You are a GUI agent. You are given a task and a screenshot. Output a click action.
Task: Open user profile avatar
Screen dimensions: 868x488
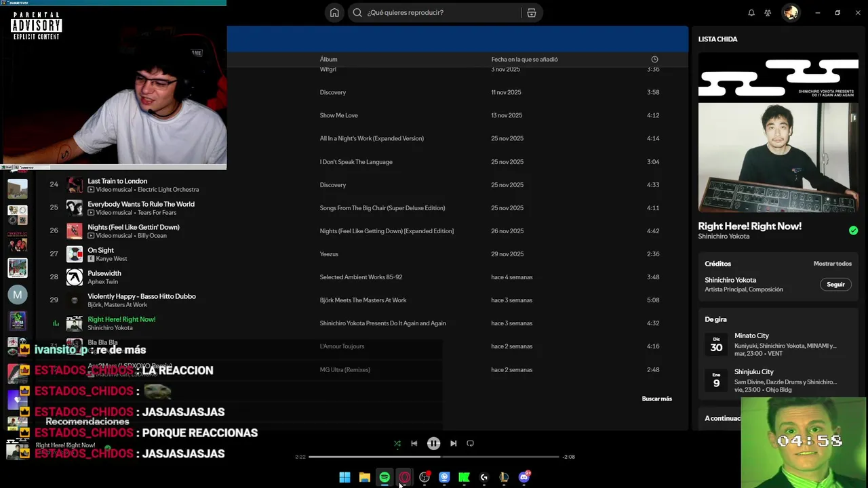pos(791,13)
